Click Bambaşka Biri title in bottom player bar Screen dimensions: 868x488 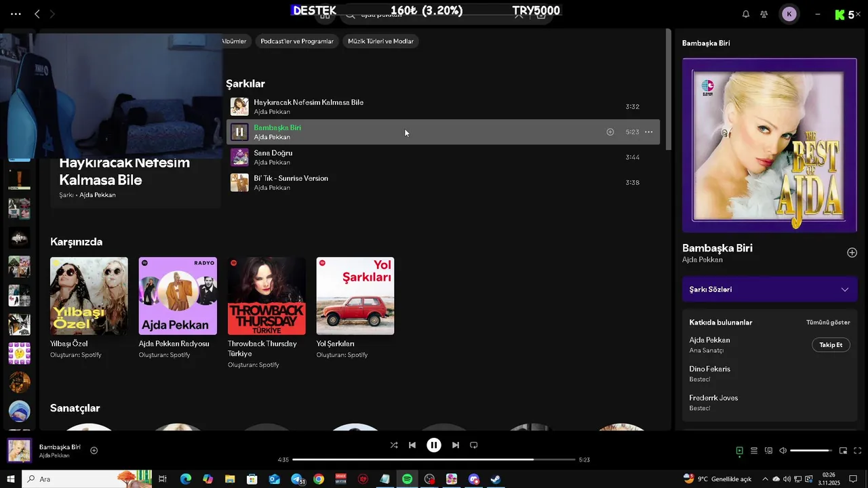60,447
